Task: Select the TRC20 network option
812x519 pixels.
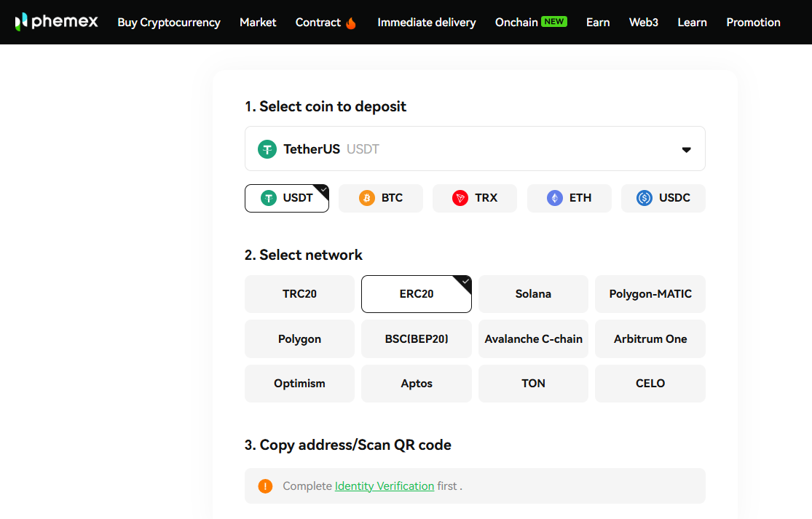Action: pyautogui.click(x=299, y=294)
